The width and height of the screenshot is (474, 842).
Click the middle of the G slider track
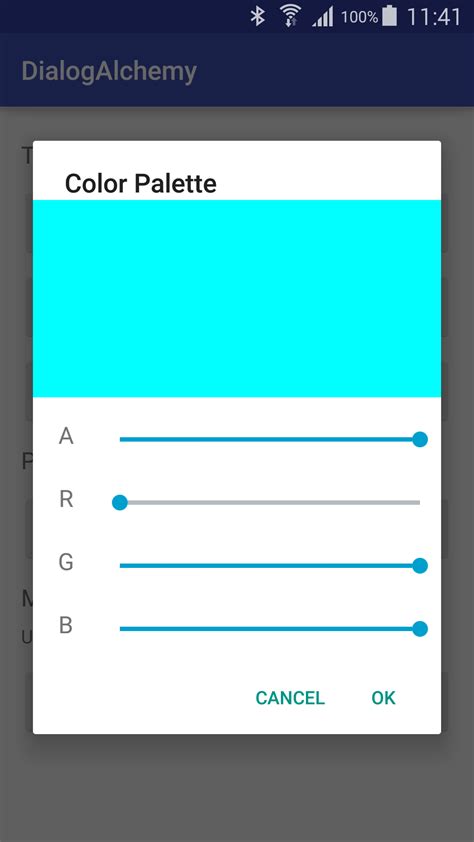point(269,565)
